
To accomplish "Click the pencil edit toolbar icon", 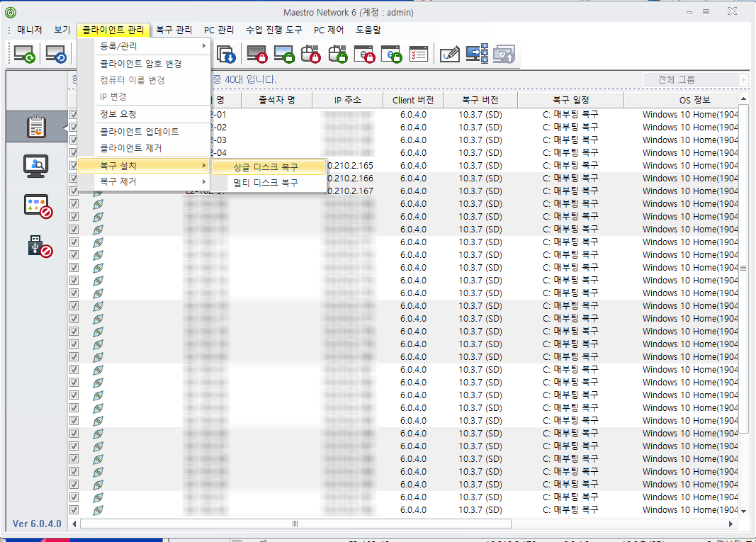I will point(450,54).
